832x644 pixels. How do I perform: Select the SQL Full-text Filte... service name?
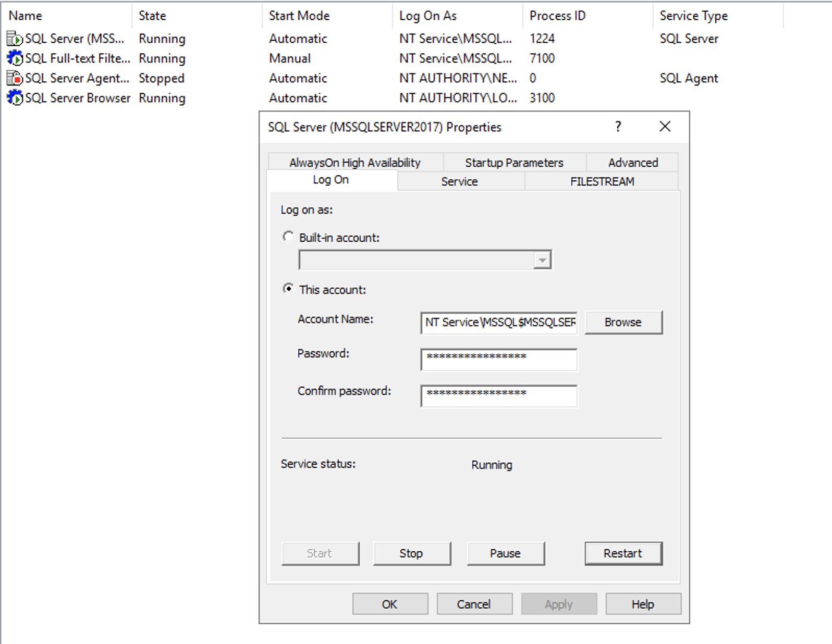78,58
